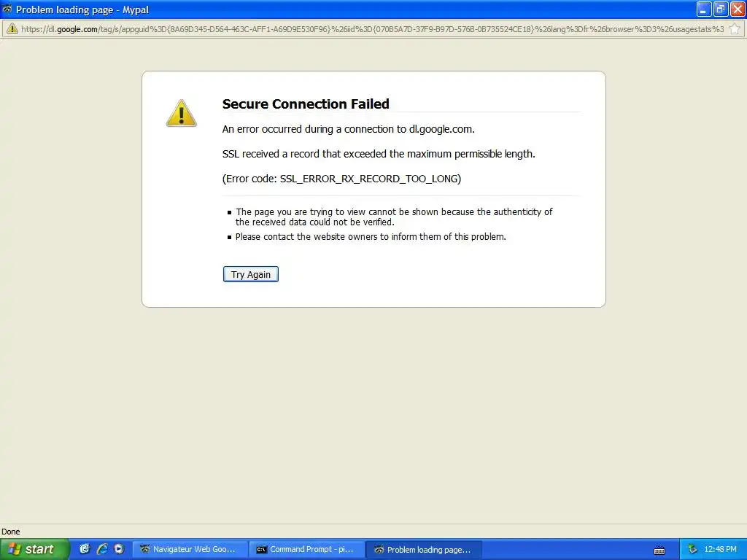Click the Mypal raccoon icon in title bar
Image resolution: width=747 pixels, height=560 pixels.
tap(7, 9)
